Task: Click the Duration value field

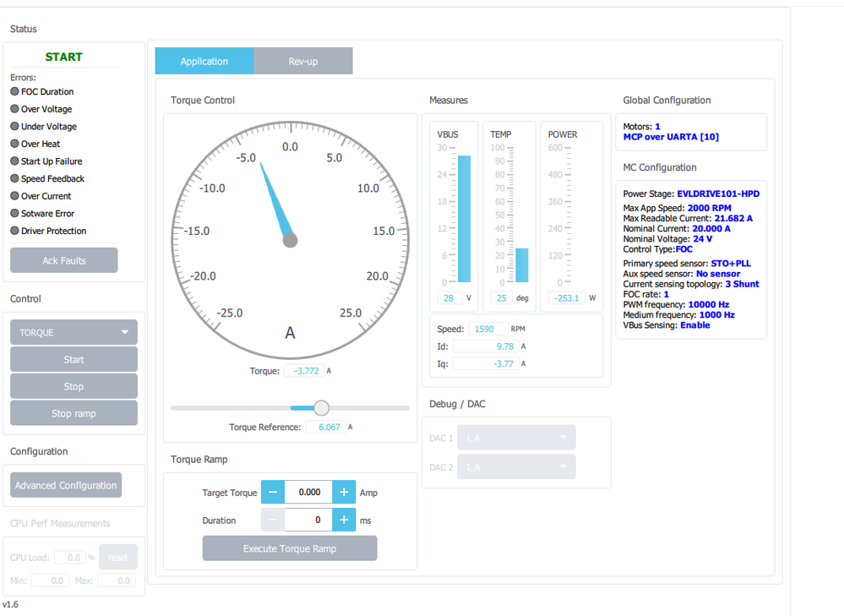Action: coord(308,520)
